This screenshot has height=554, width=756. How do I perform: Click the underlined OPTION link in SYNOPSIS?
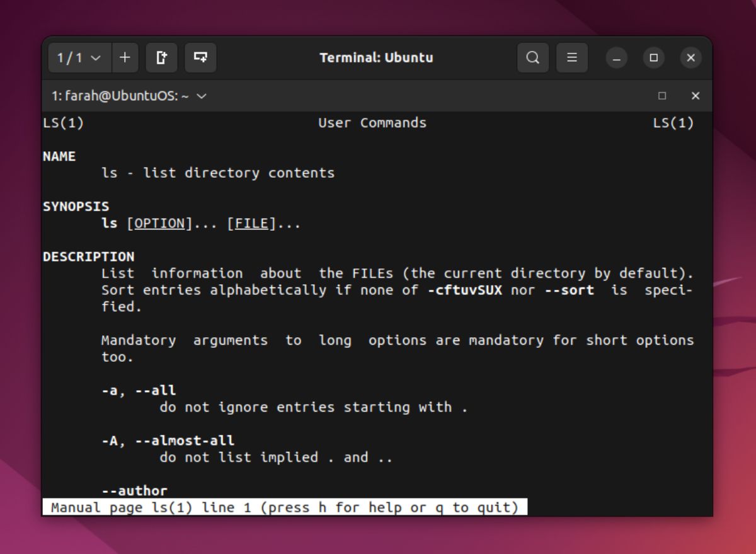160,222
